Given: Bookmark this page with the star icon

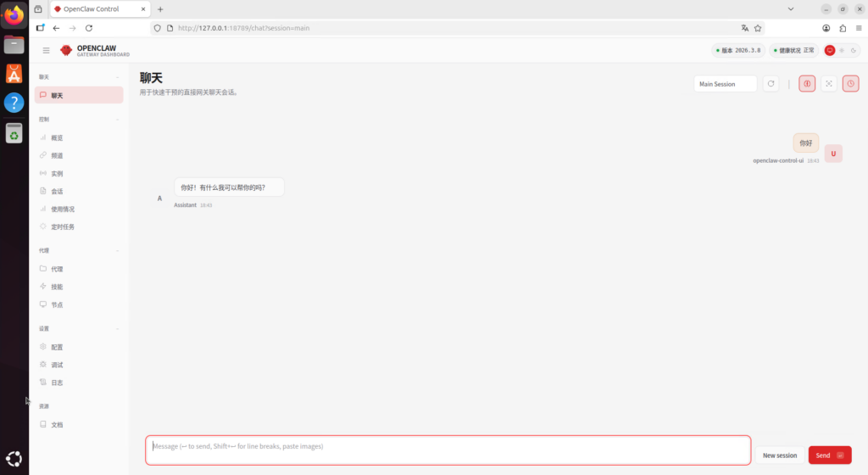Looking at the screenshot, I should pos(758,28).
